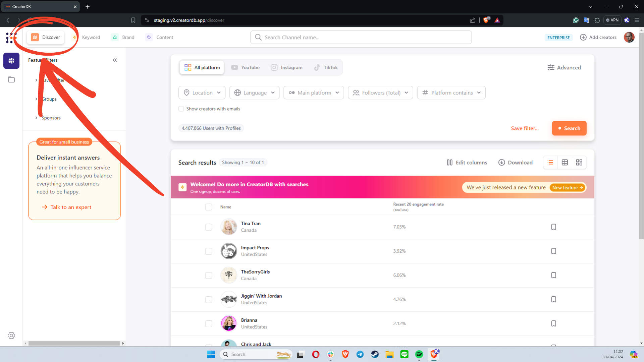Open Steam from the taskbar
This screenshot has height=362, width=644.
375,354
